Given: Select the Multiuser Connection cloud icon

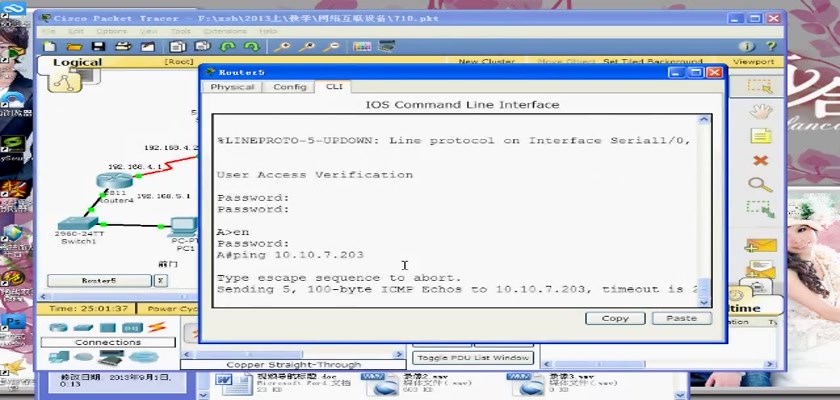Looking at the screenshot, I should (x=144, y=357).
